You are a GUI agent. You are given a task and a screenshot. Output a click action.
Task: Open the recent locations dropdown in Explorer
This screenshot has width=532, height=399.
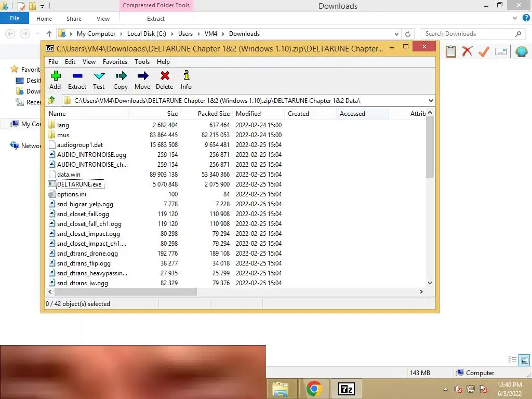[x=37, y=34]
